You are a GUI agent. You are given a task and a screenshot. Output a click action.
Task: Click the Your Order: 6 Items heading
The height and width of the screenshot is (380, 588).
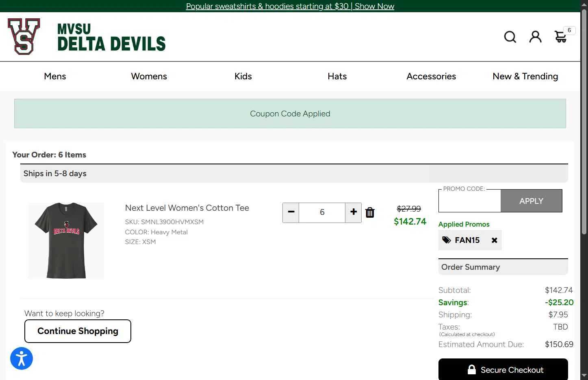[x=49, y=155]
